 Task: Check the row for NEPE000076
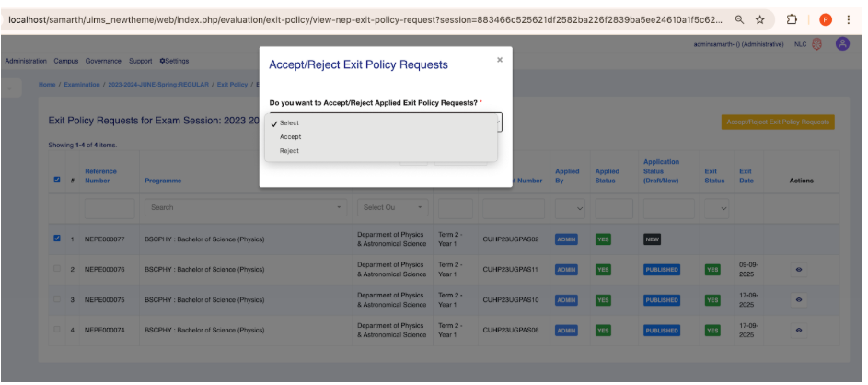(x=57, y=269)
